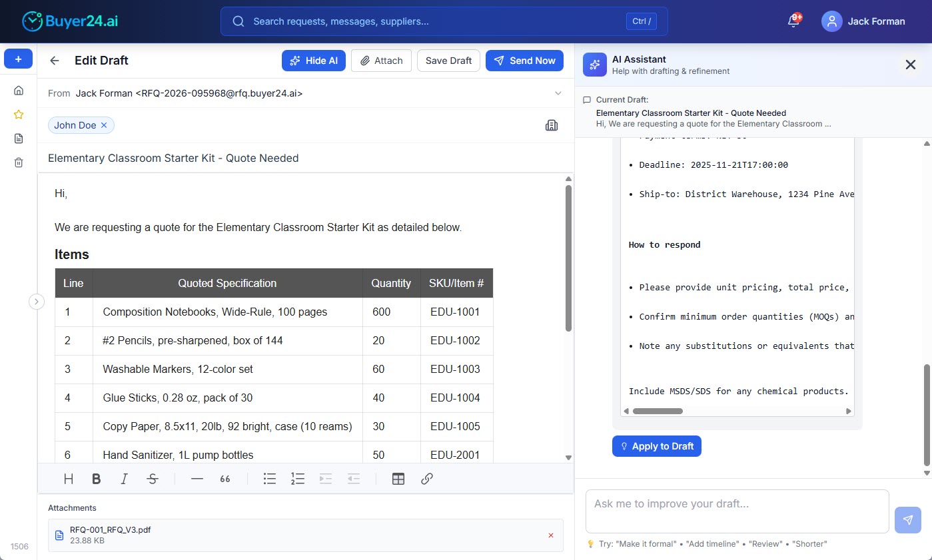The height and width of the screenshot is (560, 932).
Task: Open the trash from the sidebar
Action: [18, 162]
